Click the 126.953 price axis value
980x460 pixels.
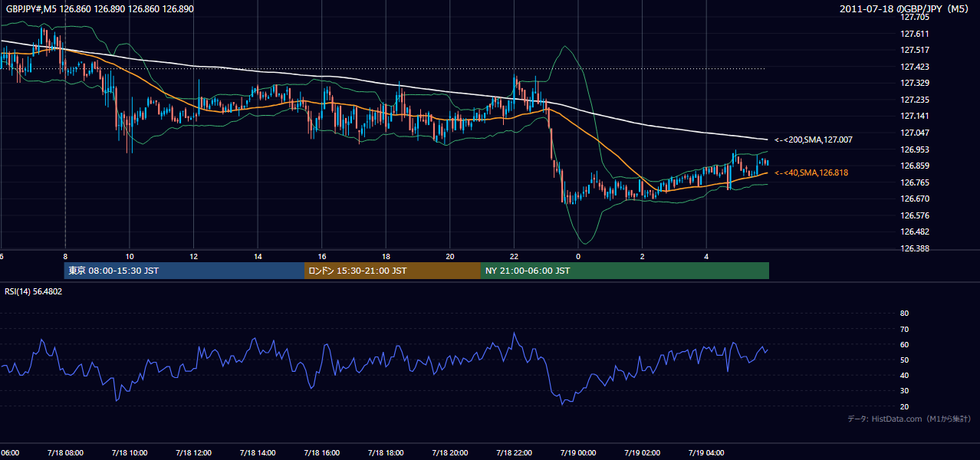[914, 149]
